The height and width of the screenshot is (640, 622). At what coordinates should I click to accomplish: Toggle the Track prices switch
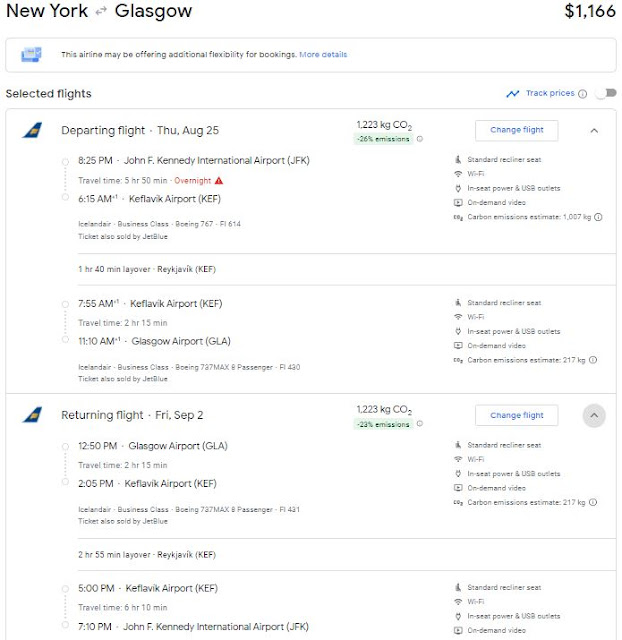(606, 93)
